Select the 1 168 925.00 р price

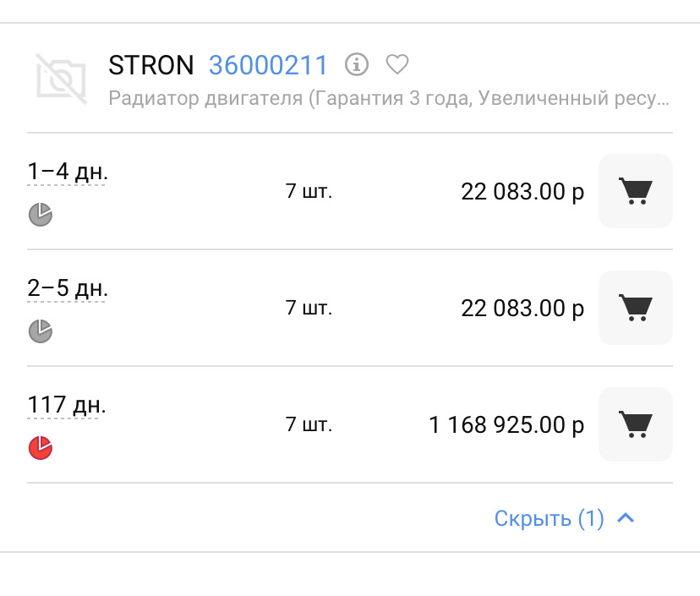(x=508, y=424)
